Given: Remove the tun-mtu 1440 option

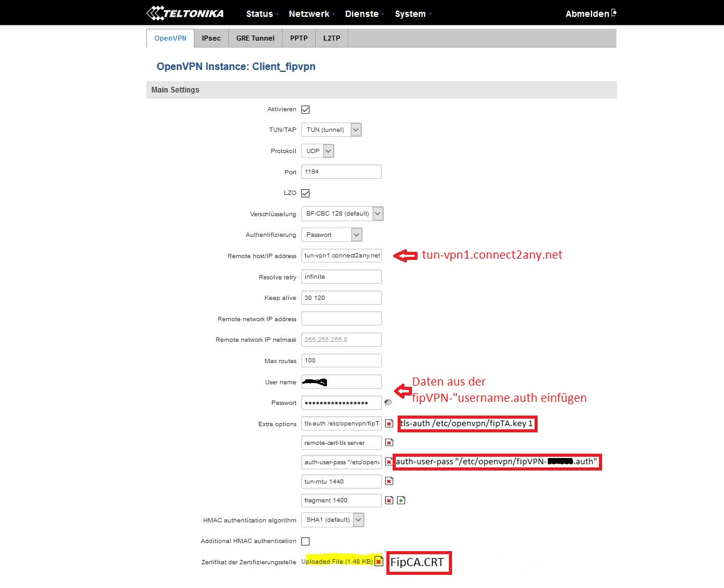Looking at the screenshot, I should 389,481.
